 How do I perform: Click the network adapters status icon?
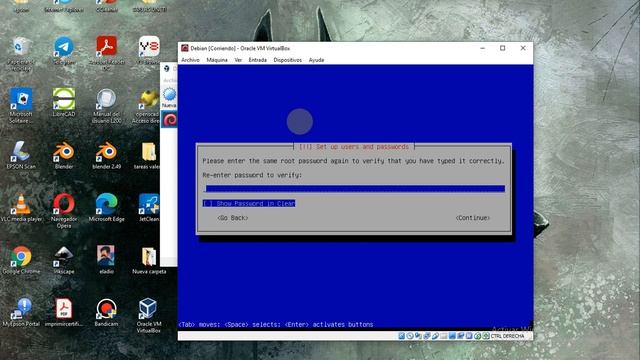[427, 336]
